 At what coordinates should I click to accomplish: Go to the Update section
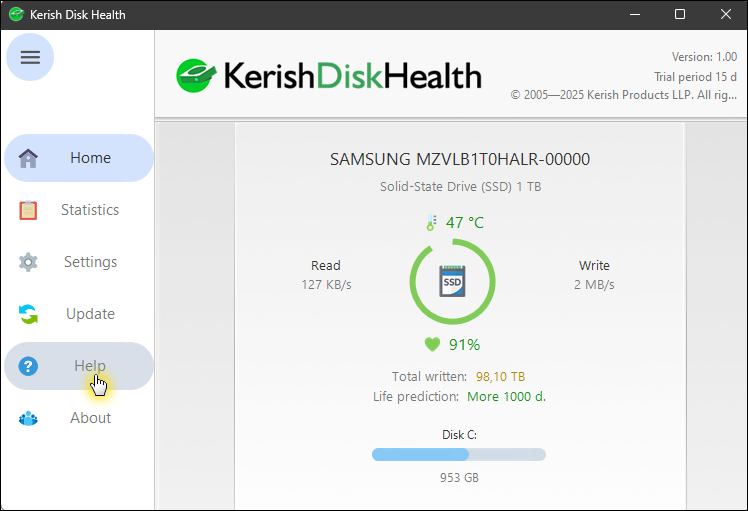[x=90, y=314]
